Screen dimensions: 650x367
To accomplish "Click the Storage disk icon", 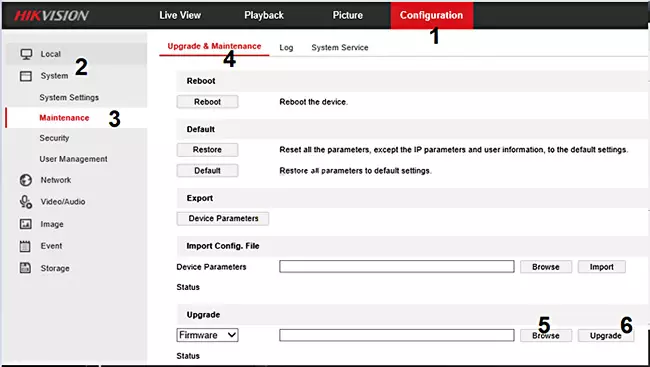I will [x=25, y=268].
